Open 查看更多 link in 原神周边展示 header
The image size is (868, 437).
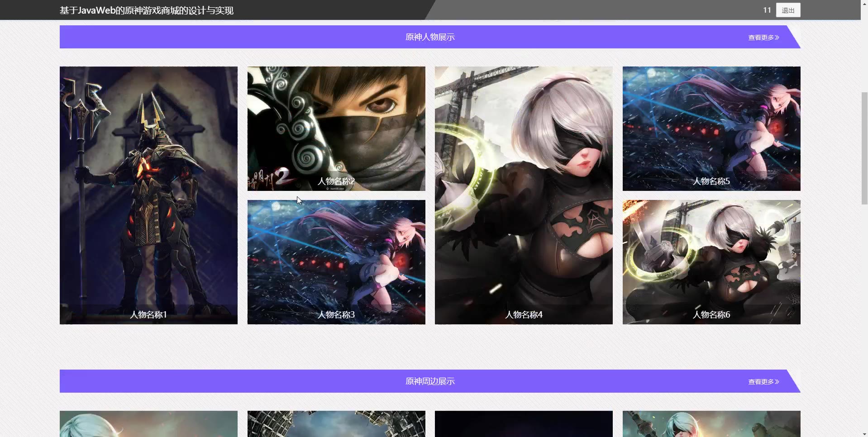click(x=763, y=382)
